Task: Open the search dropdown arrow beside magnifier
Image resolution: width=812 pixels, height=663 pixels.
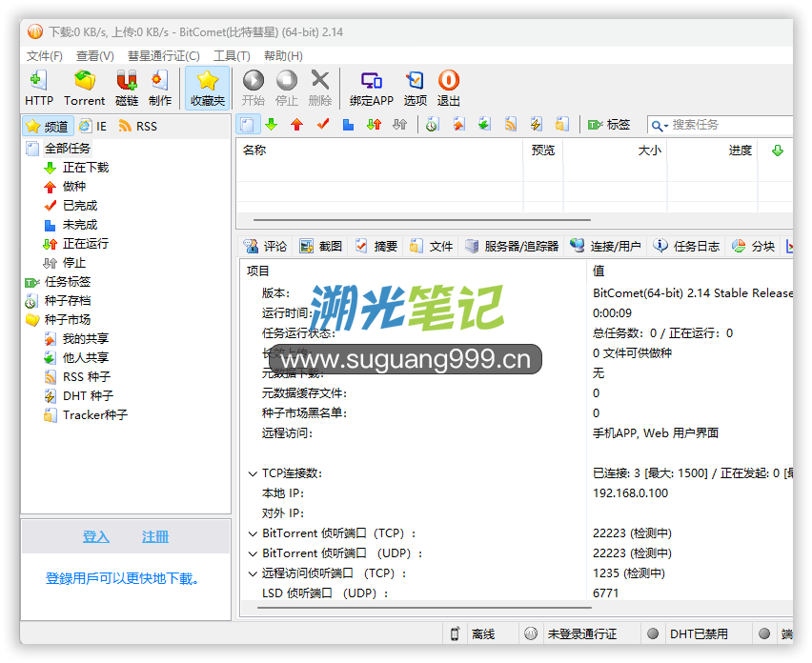Action: [666, 126]
